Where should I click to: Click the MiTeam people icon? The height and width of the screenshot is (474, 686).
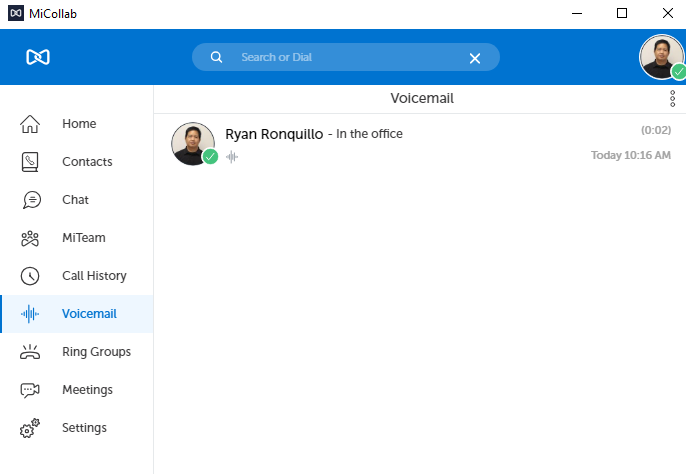pos(31,238)
